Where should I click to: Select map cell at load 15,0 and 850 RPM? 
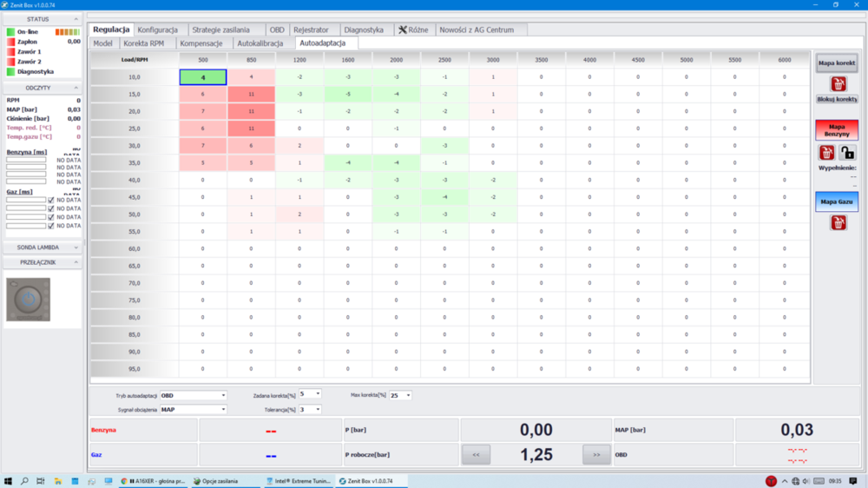tap(251, 95)
